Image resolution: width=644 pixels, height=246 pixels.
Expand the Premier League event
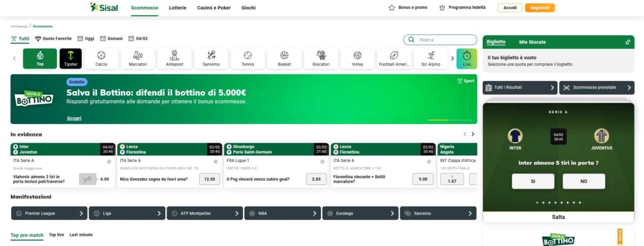click(x=49, y=214)
